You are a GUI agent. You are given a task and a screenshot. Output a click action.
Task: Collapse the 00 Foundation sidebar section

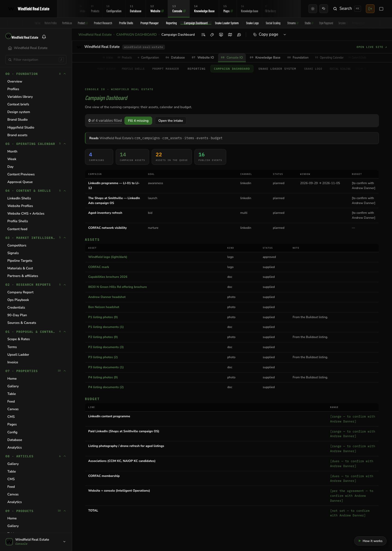tap(65, 74)
